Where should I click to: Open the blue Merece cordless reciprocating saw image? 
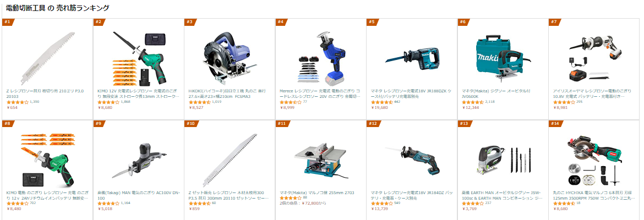tap(321, 57)
